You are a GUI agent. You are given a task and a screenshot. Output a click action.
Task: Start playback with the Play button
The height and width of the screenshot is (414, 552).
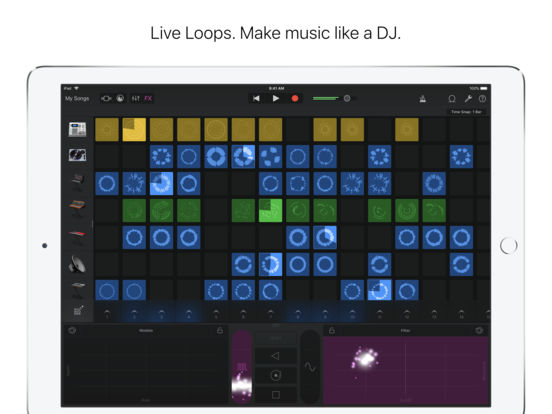coord(276,99)
